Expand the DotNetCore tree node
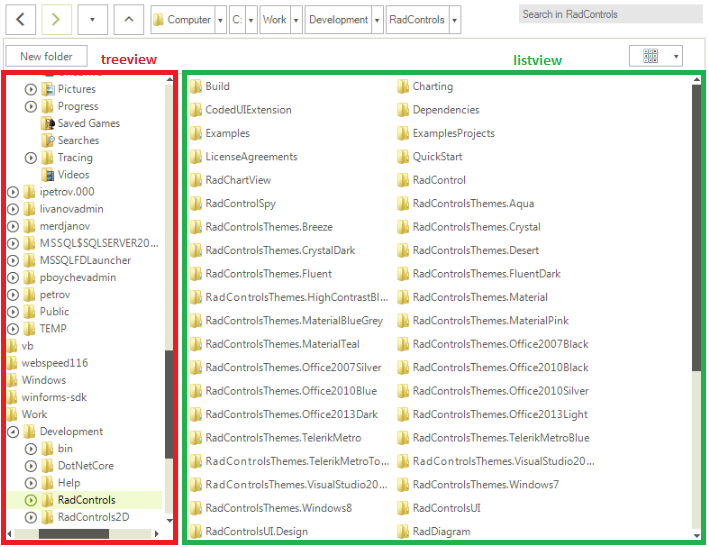This screenshot has height=547, width=709. pyautogui.click(x=31, y=466)
